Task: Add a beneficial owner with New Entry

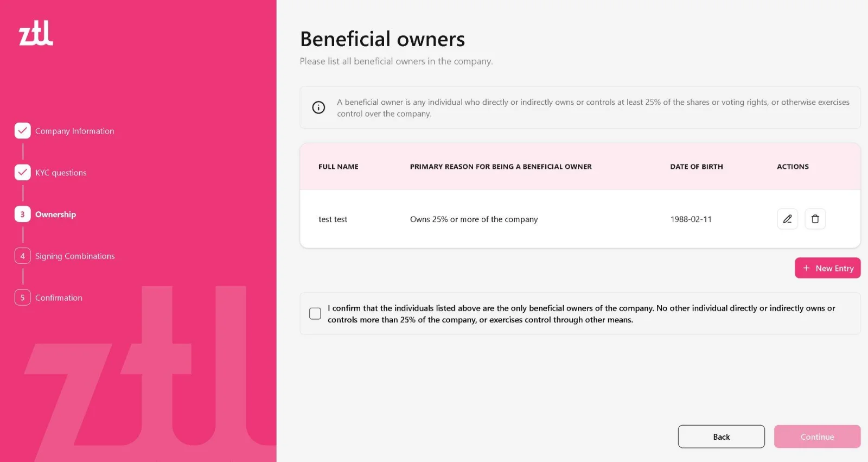Action: [828, 268]
